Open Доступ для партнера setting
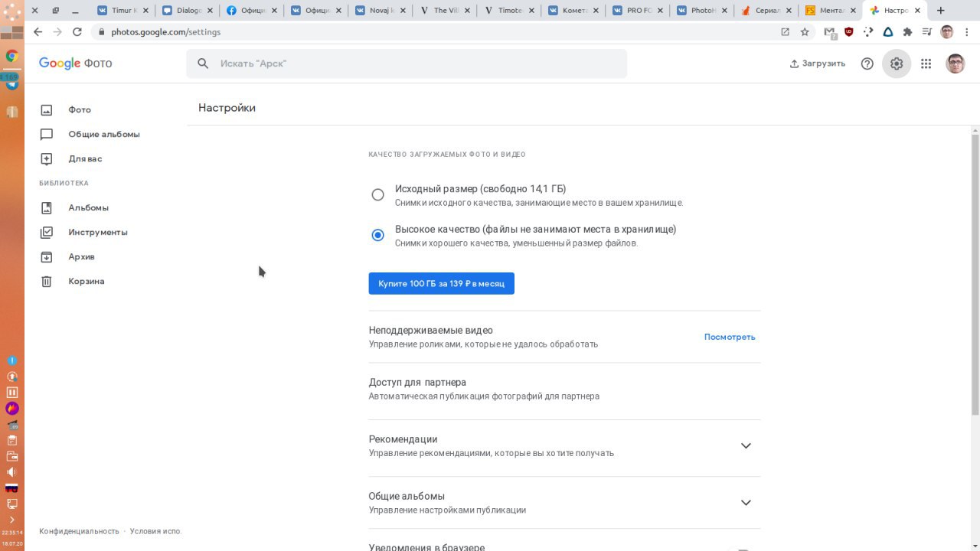The width and height of the screenshot is (980, 551). click(x=564, y=389)
